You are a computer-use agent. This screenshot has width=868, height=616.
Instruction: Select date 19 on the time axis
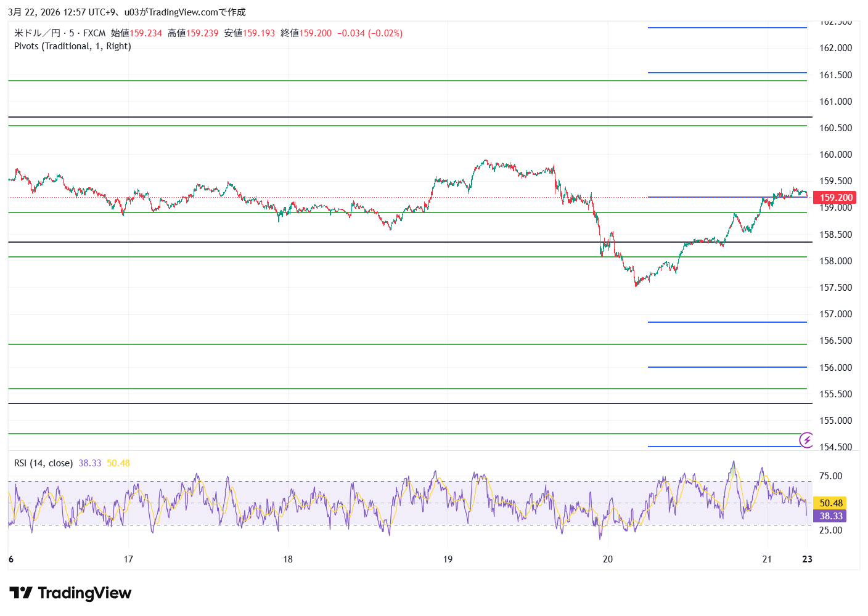point(448,559)
